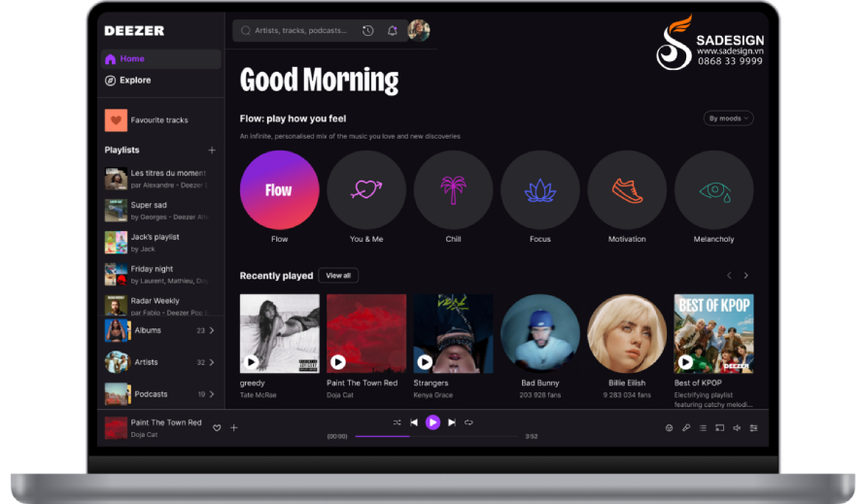Play Strangers via cover play button
The image size is (865, 504).
[425, 361]
